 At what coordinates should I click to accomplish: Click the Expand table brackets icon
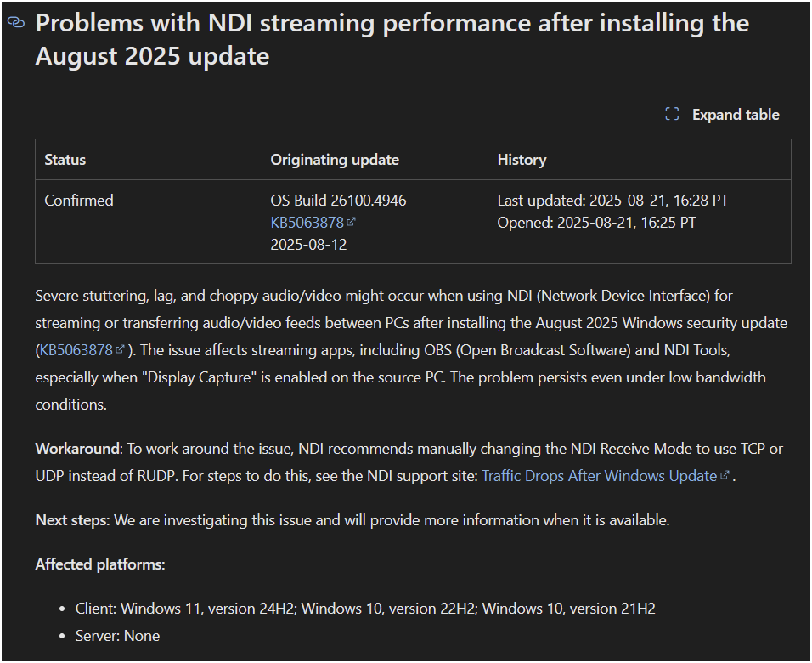(x=672, y=114)
